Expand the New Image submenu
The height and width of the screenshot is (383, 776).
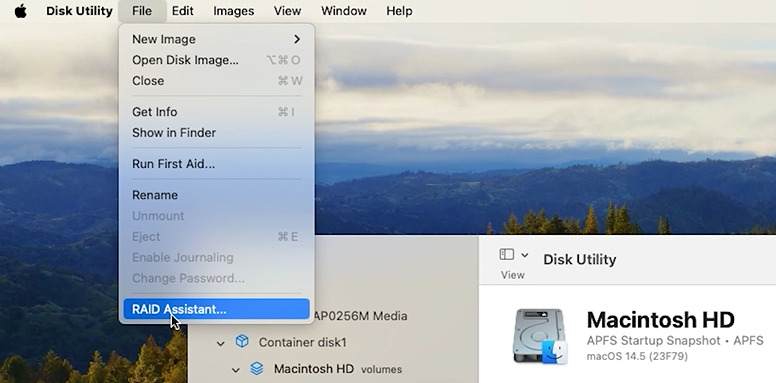[x=216, y=39]
